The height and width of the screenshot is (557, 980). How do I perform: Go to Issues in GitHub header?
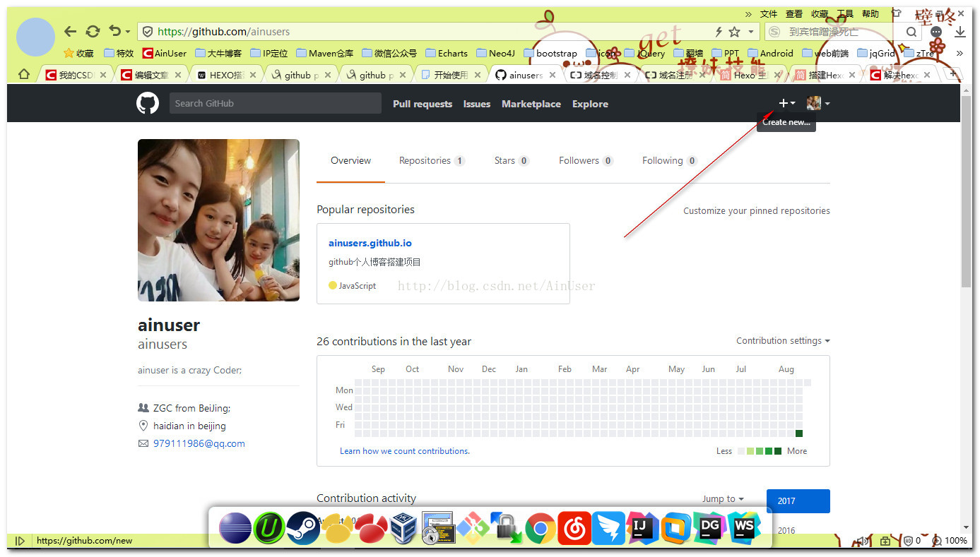(x=477, y=104)
